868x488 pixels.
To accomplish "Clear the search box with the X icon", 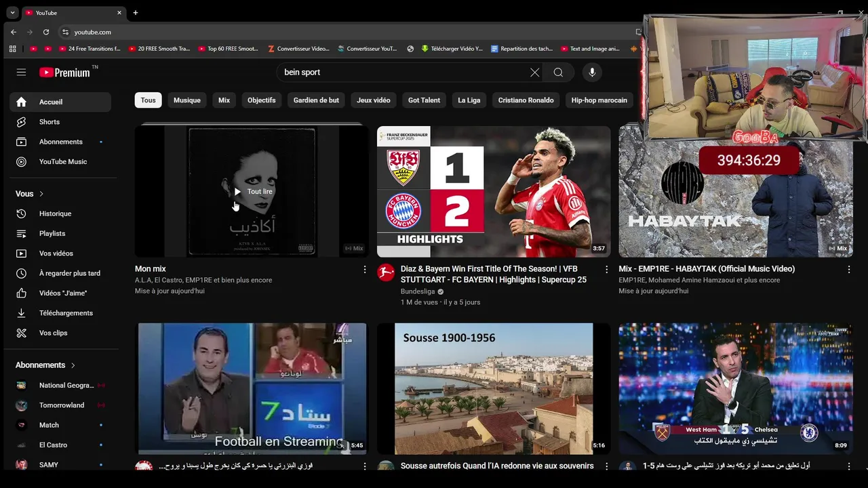I will point(534,73).
